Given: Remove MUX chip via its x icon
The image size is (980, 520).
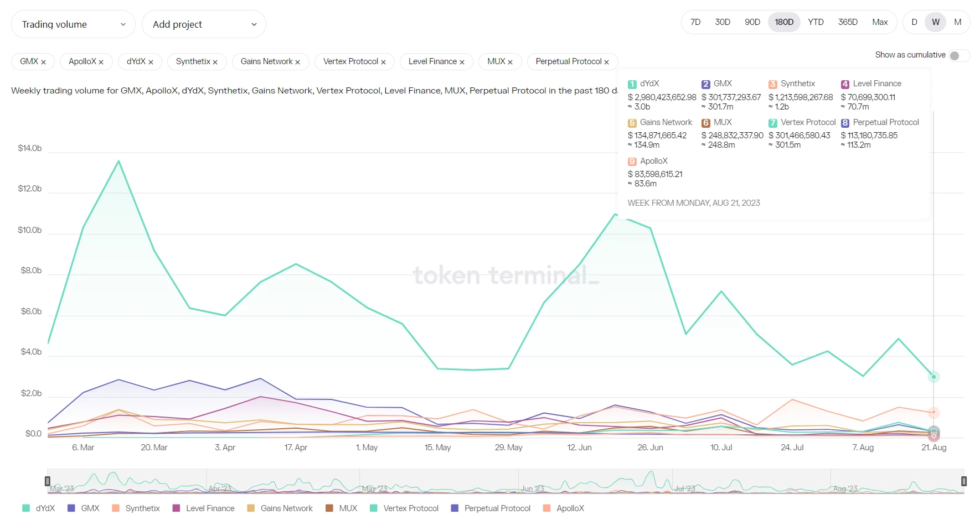Looking at the screenshot, I should 510,62.
